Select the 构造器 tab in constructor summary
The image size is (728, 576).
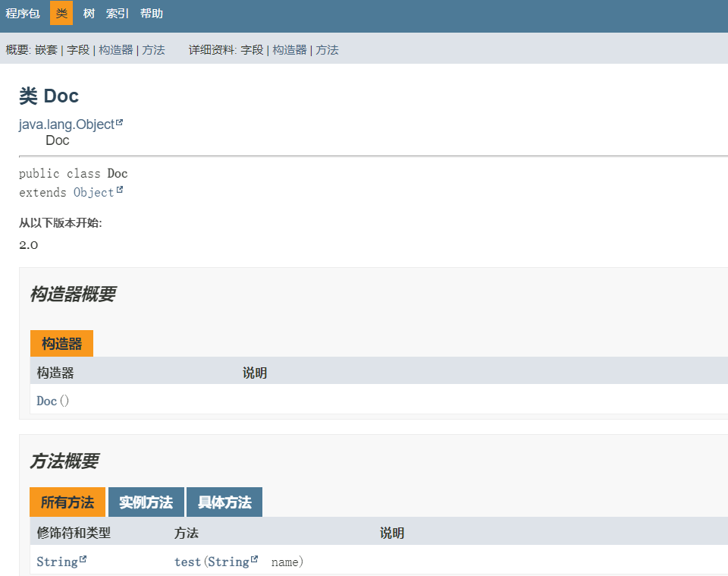tap(61, 343)
